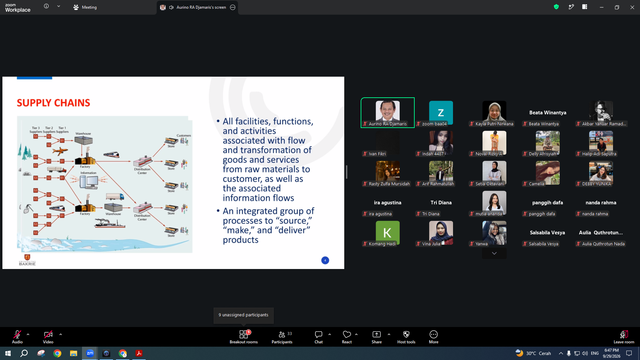The height and width of the screenshot is (360, 640).
Task: Open Windows taskbar search
Action: tap(24, 353)
